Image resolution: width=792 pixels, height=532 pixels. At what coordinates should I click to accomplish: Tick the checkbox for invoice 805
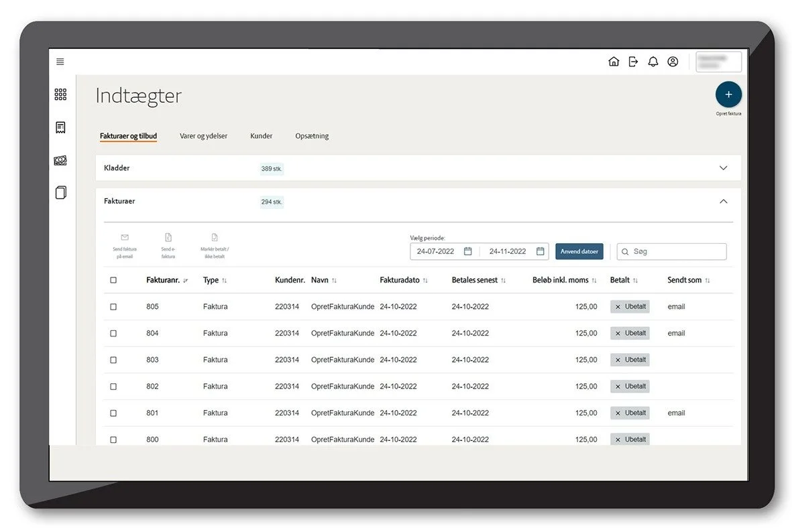tap(113, 307)
